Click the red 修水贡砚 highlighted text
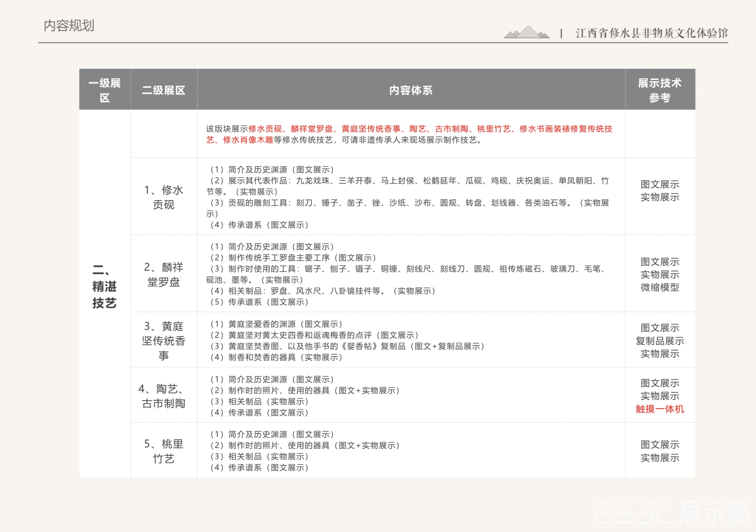The height and width of the screenshot is (532, 756). pyautogui.click(x=265, y=129)
